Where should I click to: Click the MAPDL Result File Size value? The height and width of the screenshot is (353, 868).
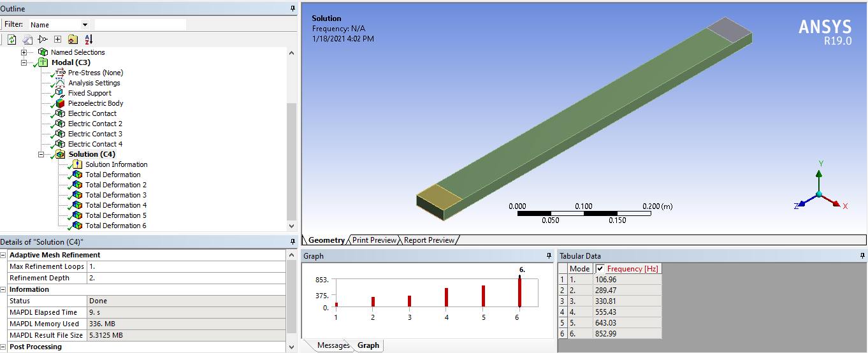[x=186, y=335]
